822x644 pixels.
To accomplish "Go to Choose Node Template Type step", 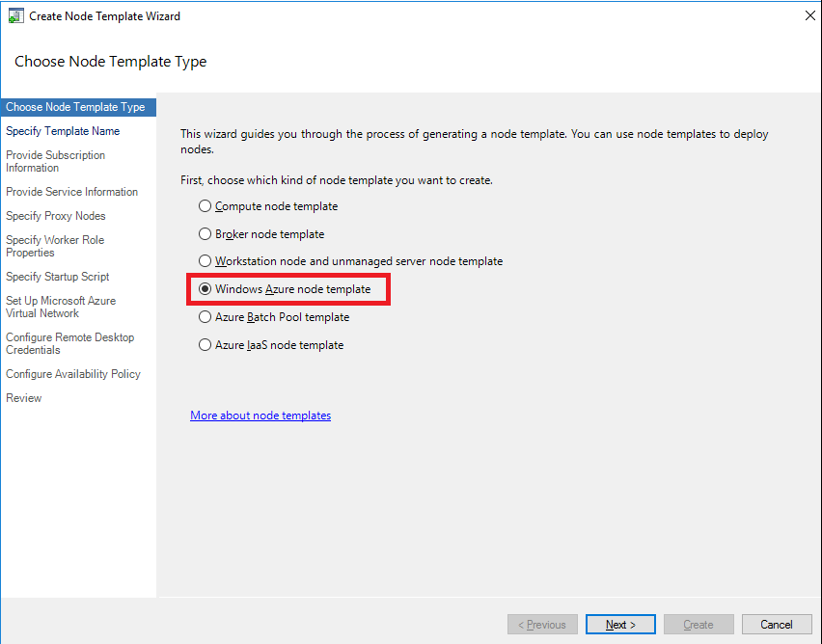I will (x=78, y=107).
